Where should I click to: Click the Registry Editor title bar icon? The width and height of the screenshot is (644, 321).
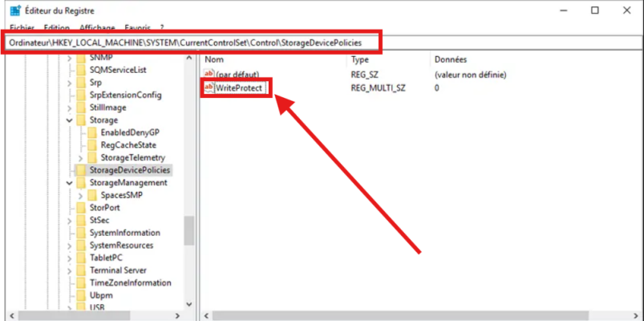[x=15, y=10]
